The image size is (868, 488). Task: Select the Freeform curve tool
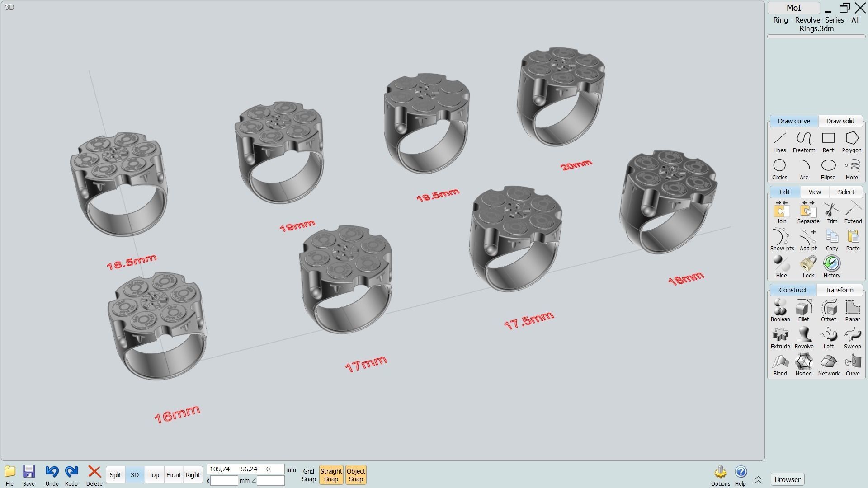[x=804, y=142]
